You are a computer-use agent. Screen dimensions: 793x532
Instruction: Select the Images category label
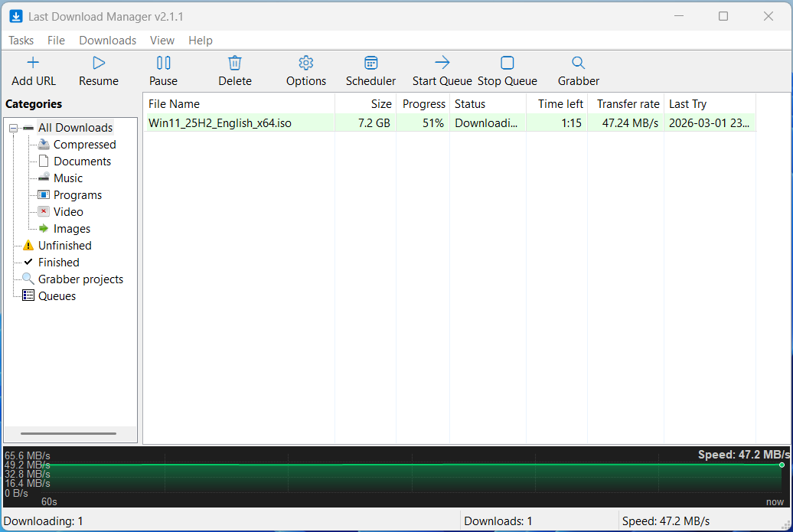point(72,229)
